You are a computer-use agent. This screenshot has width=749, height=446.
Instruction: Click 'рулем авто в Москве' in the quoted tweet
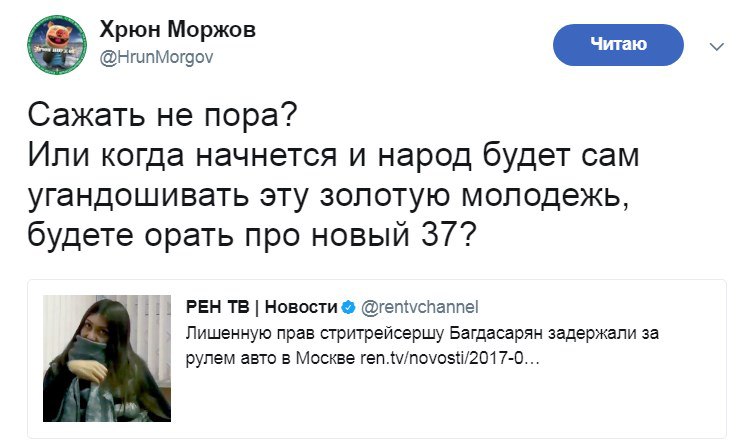(270, 358)
